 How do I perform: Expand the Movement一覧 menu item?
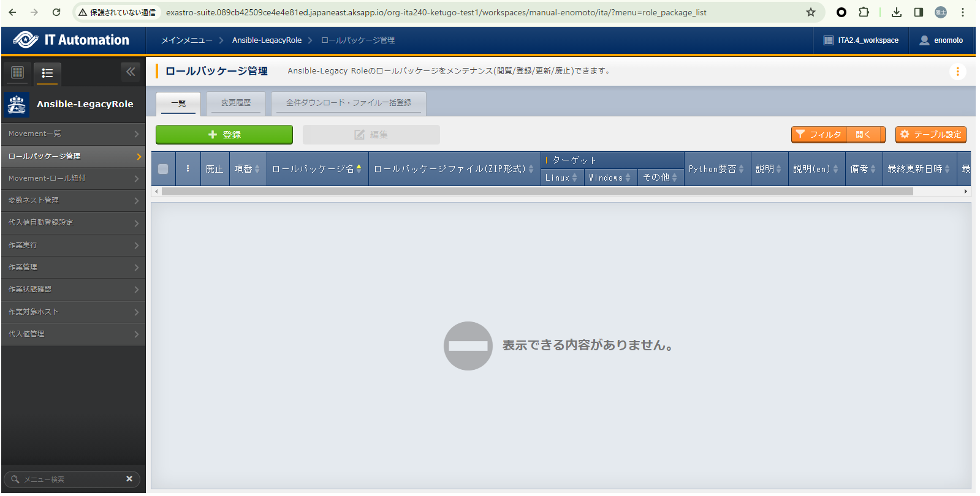coord(73,133)
